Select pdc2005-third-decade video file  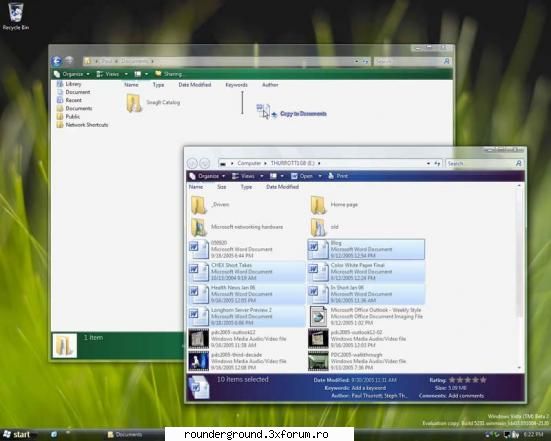click(238, 361)
